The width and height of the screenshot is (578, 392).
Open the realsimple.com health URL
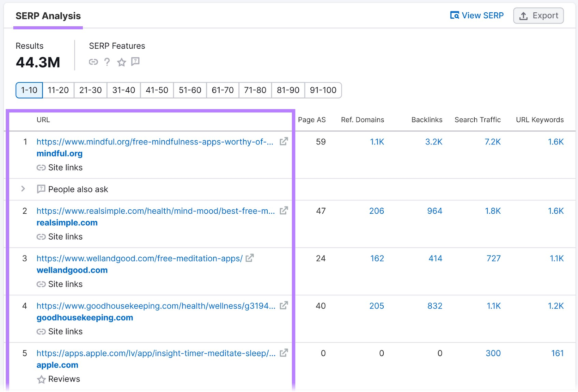[x=156, y=211]
